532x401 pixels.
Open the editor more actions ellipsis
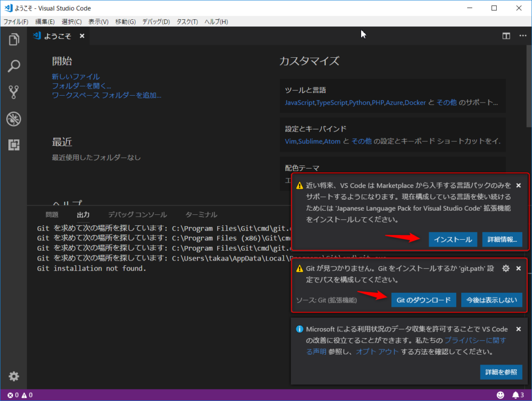[523, 36]
